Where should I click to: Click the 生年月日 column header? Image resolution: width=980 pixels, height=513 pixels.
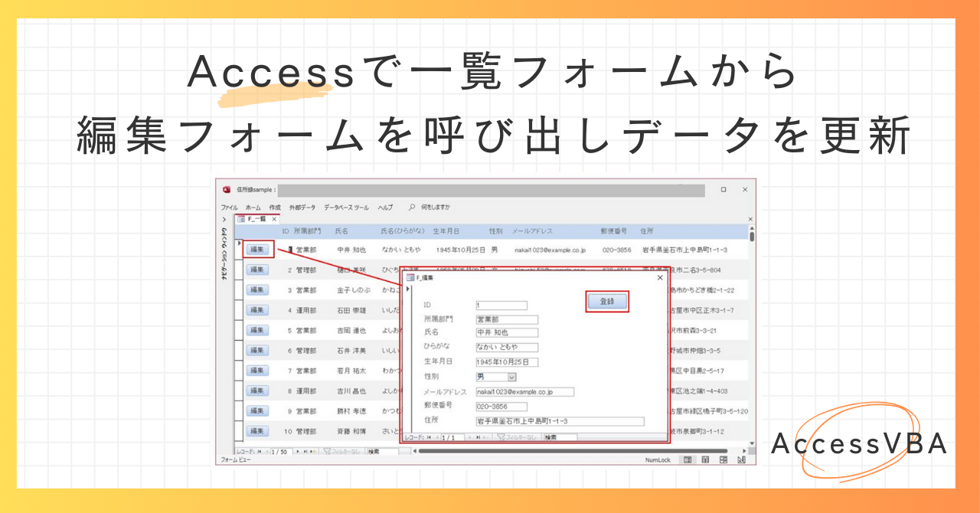[446, 230]
